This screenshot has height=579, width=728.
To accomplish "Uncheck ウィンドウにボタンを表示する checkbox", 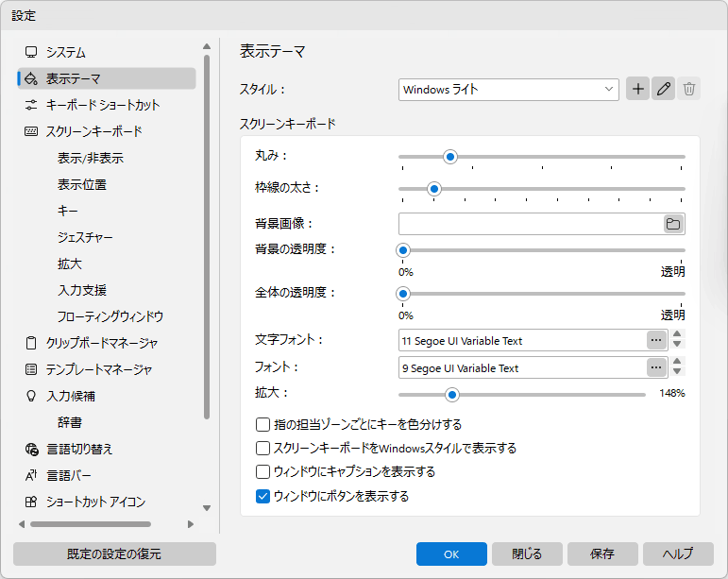I will coord(262,496).
